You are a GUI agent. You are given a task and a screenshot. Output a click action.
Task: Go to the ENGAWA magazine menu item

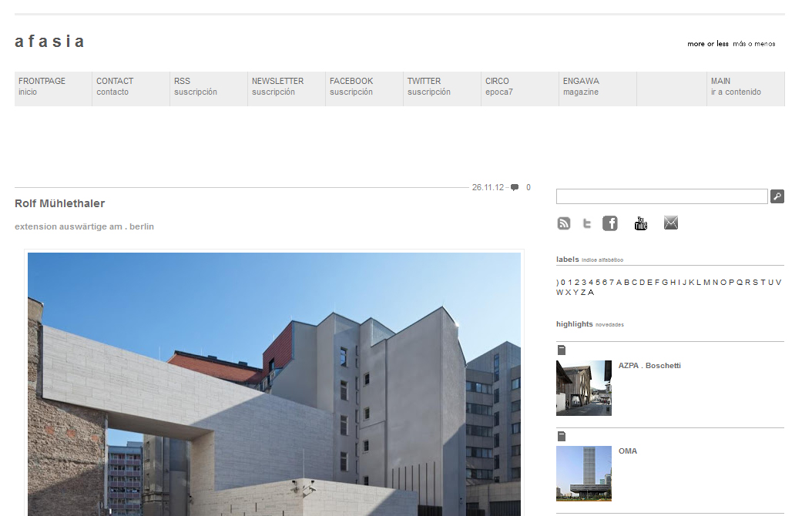[x=581, y=86]
